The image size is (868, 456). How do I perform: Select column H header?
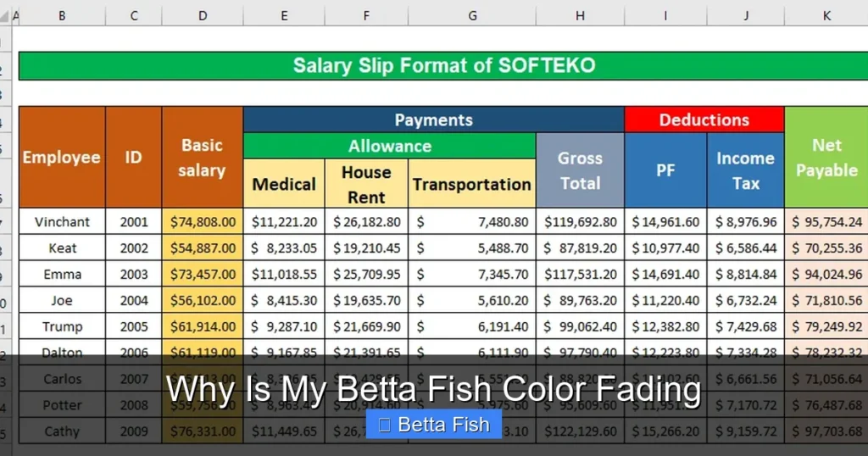point(580,16)
